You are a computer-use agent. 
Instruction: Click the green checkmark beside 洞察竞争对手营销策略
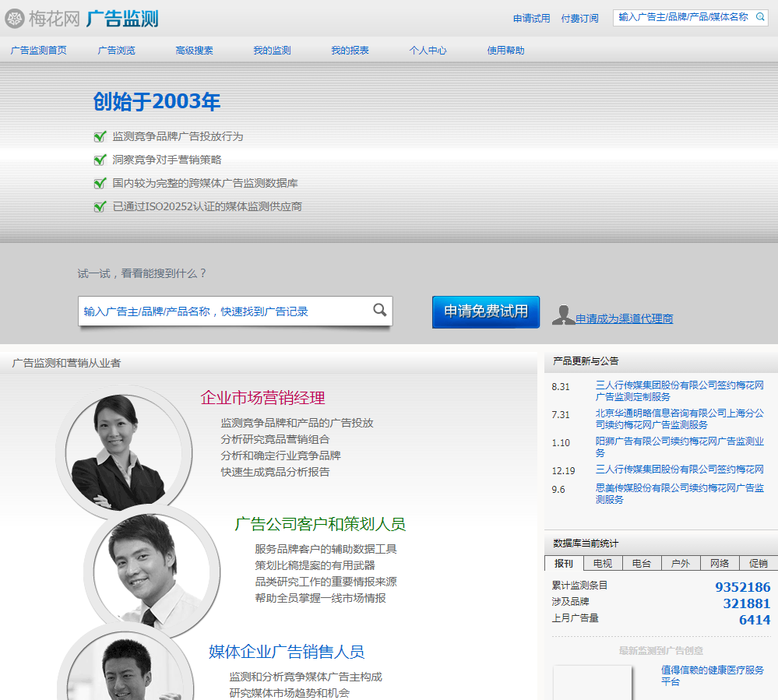pos(100,160)
